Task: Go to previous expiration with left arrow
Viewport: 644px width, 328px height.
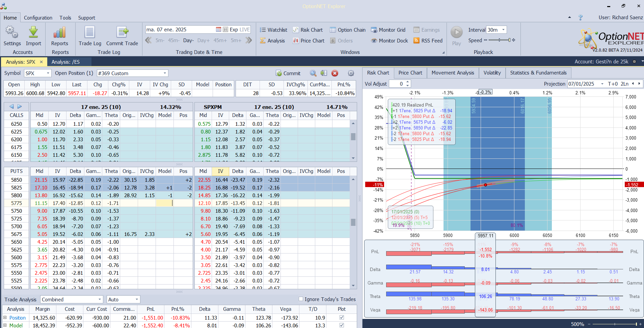Action: click(x=11, y=107)
